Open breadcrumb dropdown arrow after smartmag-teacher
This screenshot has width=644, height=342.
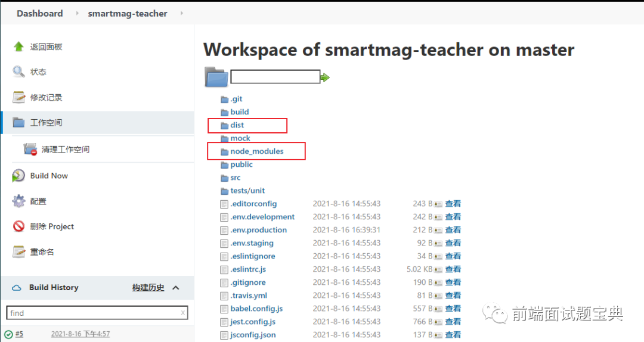point(181,14)
